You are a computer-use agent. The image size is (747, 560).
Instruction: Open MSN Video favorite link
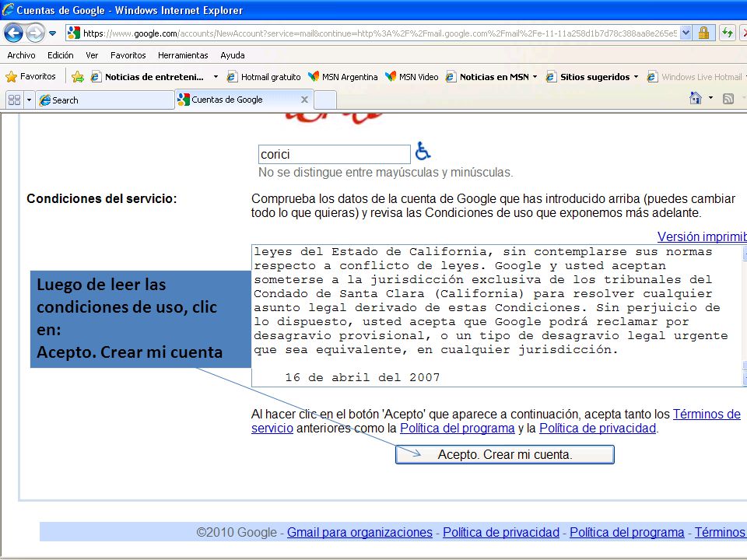(x=412, y=77)
